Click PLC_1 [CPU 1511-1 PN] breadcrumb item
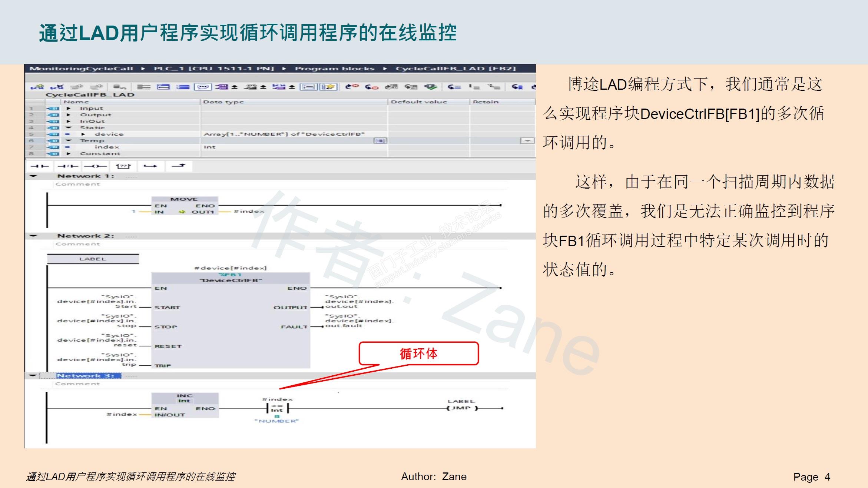 [x=214, y=69]
